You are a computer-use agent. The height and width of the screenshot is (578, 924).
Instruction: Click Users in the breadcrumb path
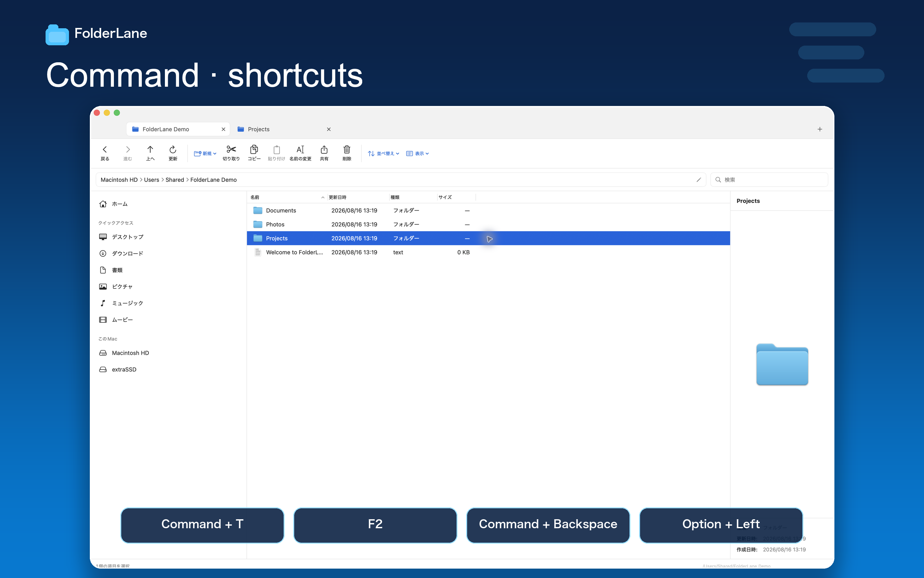151,180
